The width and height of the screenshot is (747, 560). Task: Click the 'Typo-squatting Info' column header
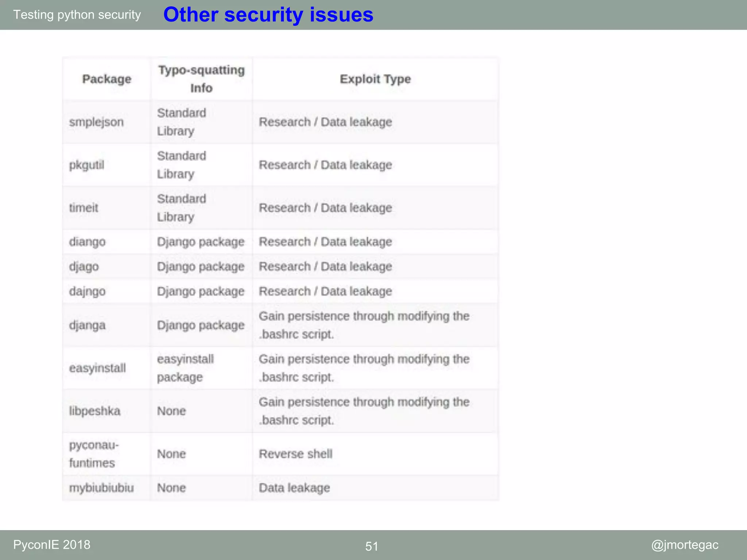(x=201, y=79)
